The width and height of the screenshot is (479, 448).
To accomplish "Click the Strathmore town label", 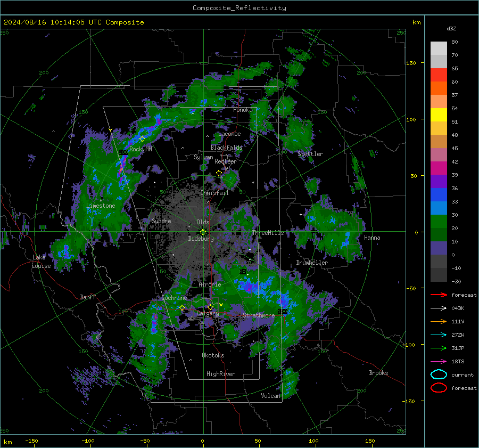I will click(259, 315).
